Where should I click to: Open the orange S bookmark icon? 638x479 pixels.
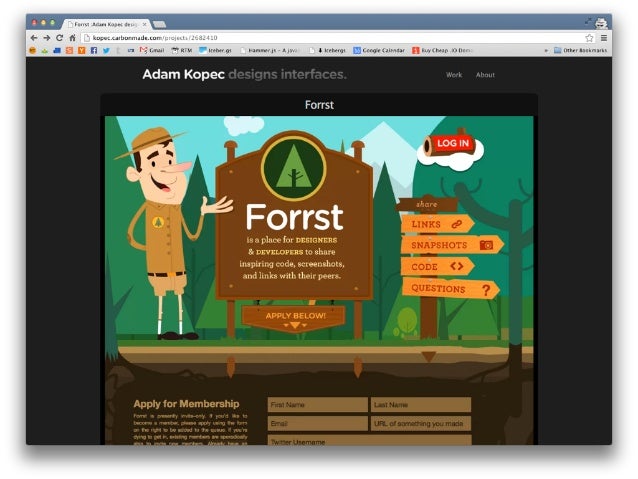[69, 50]
